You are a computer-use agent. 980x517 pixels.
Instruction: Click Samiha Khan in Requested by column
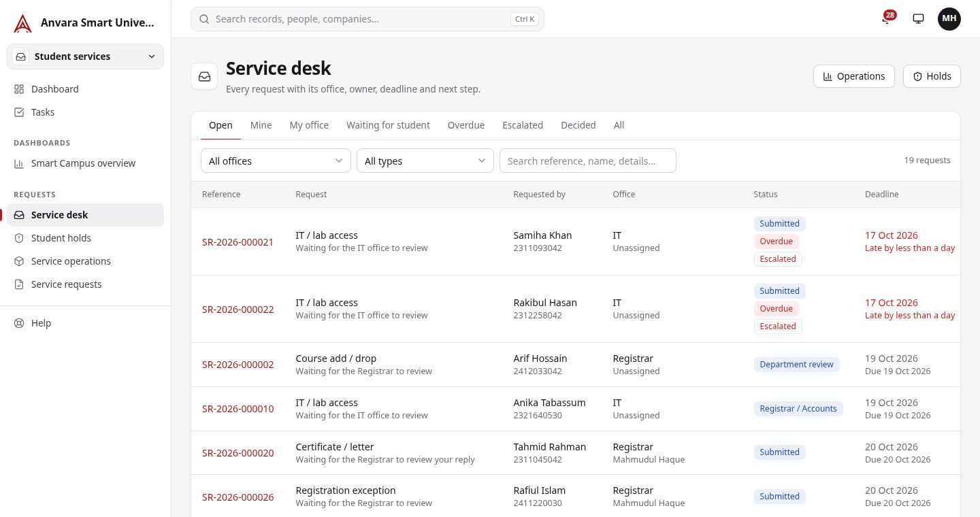point(542,235)
